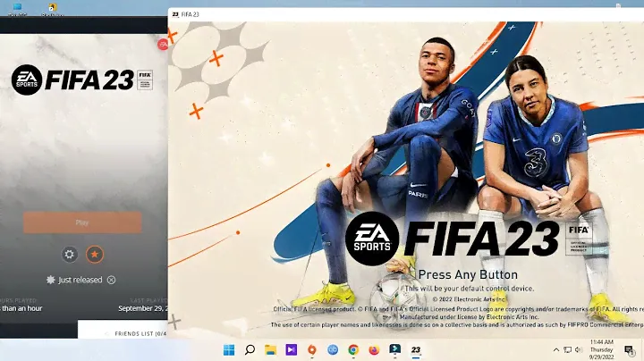Image resolution: width=644 pixels, height=361 pixels.
Task: Open taskbar Search magnifier
Action: click(x=250, y=349)
